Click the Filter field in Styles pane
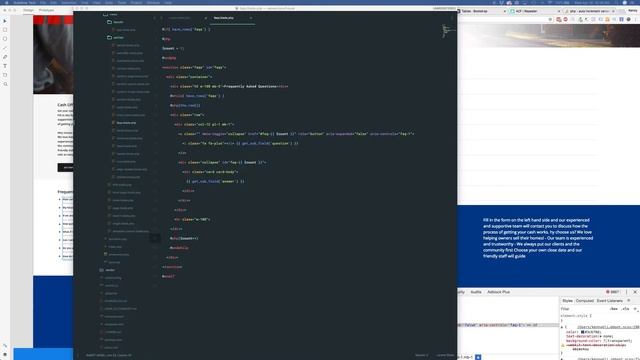 click(x=584, y=309)
